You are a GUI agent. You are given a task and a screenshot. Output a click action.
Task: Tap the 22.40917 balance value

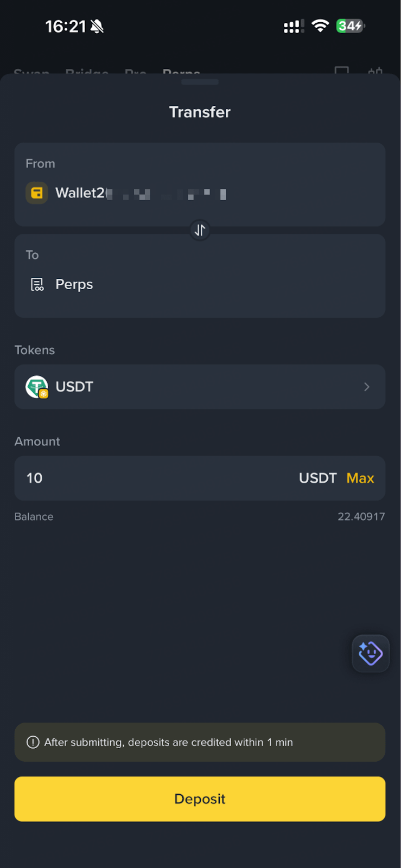[361, 516]
